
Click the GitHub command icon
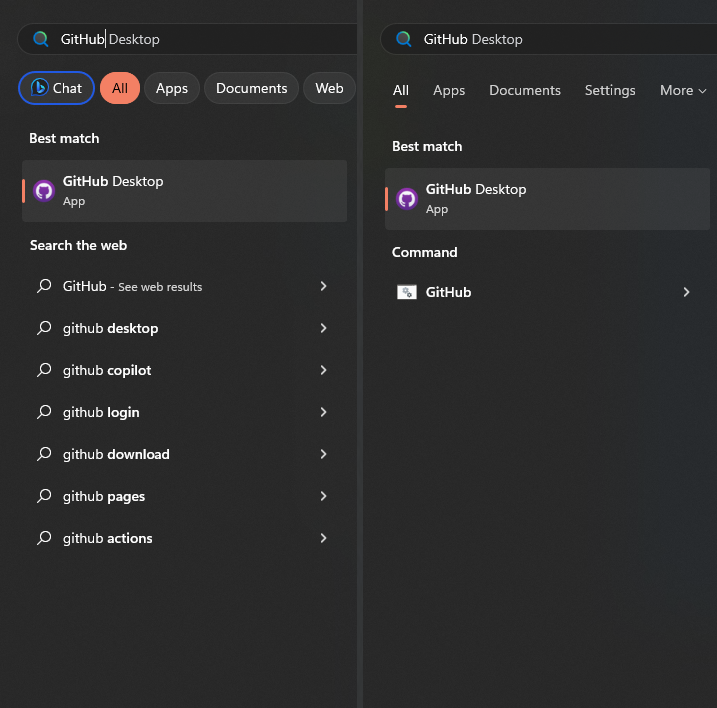pos(407,292)
